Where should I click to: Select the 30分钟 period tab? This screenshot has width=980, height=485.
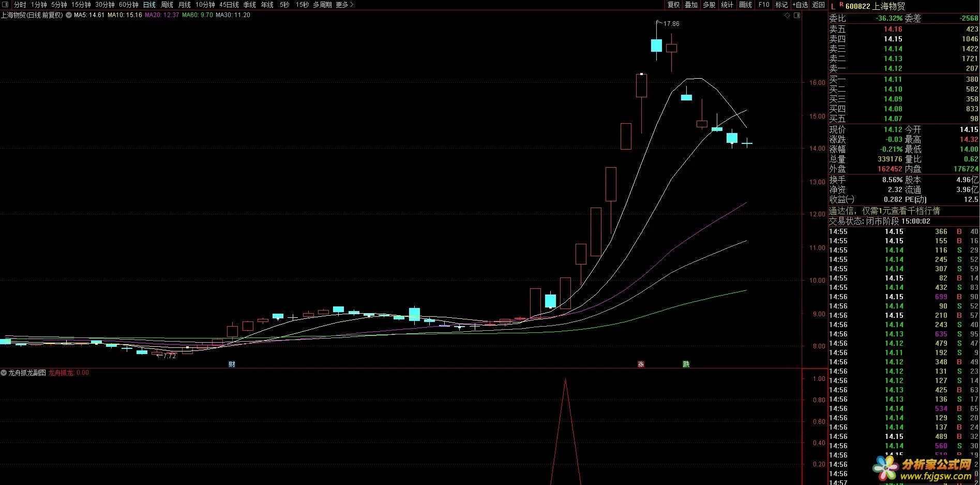point(104,5)
